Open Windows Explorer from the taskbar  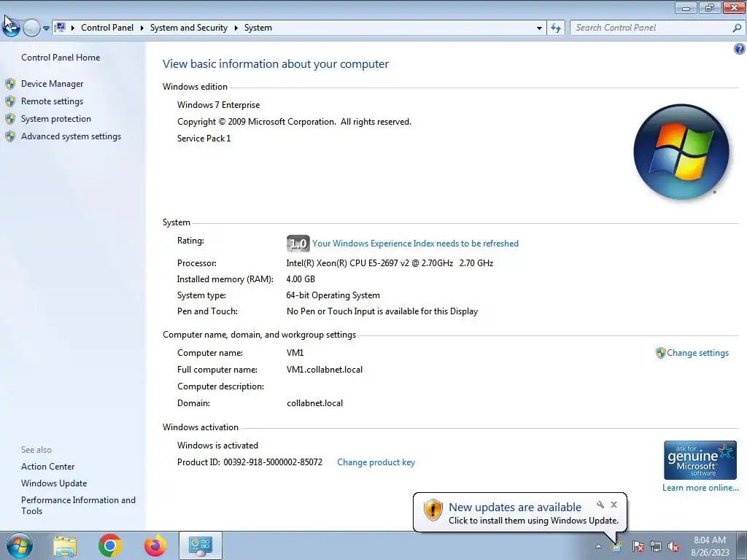65,546
